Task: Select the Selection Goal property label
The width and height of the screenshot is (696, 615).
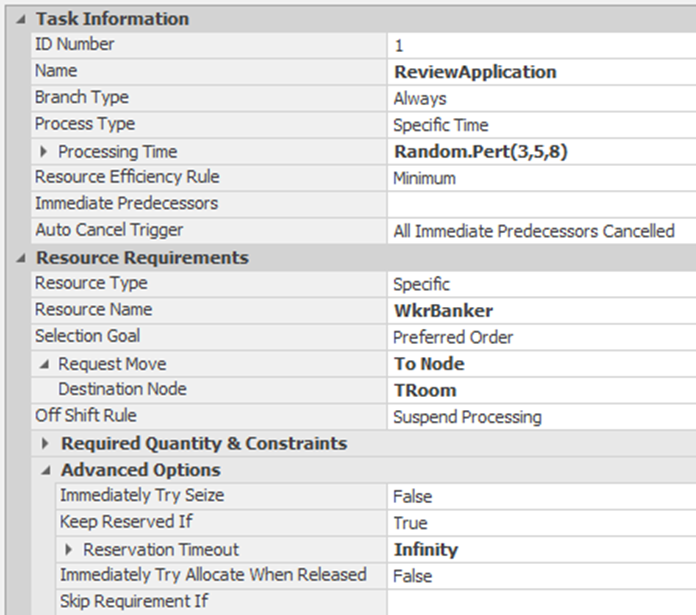Action: 87,336
